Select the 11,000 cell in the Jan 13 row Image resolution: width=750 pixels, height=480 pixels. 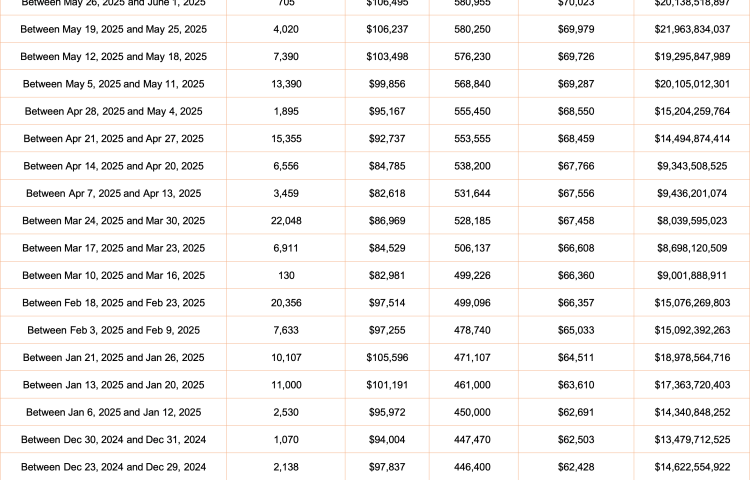pyautogui.click(x=286, y=384)
